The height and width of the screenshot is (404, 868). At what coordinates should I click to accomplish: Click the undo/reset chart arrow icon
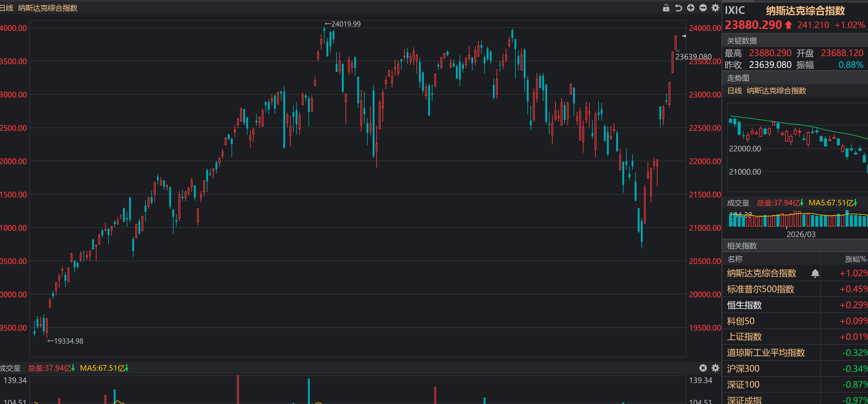pos(678,8)
